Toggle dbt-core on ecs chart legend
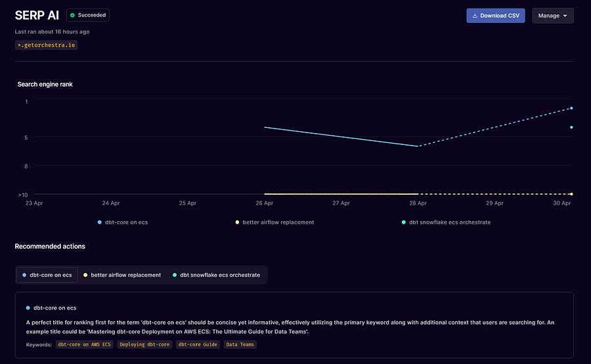Viewport: 591px width, 364px height. coord(123,222)
